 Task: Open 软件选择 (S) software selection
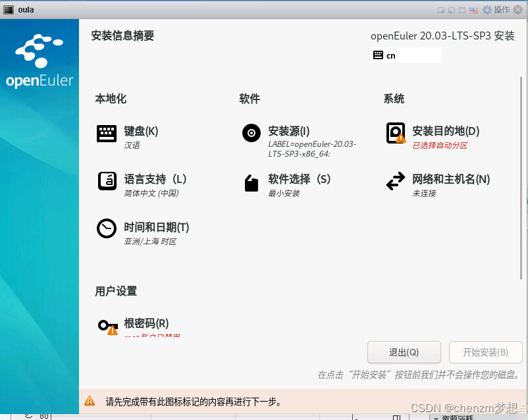coord(286,185)
